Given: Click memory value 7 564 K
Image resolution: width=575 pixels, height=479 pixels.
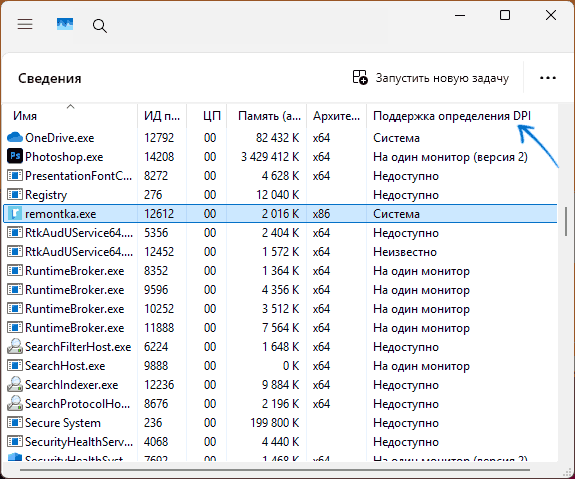Looking at the screenshot, I should (x=281, y=328).
